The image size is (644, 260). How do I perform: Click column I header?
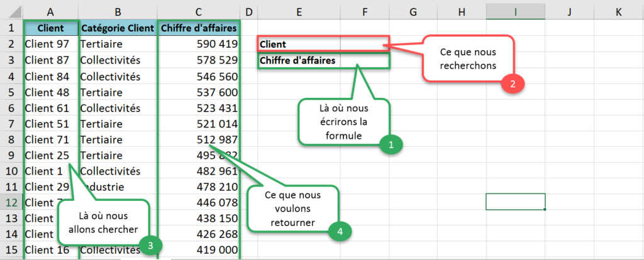[x=515, y=11]
